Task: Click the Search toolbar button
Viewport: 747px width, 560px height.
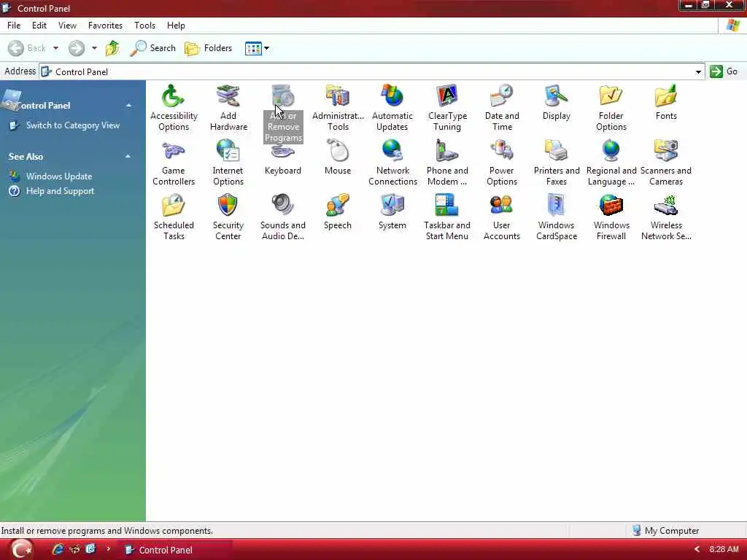Action: [153, 48]
